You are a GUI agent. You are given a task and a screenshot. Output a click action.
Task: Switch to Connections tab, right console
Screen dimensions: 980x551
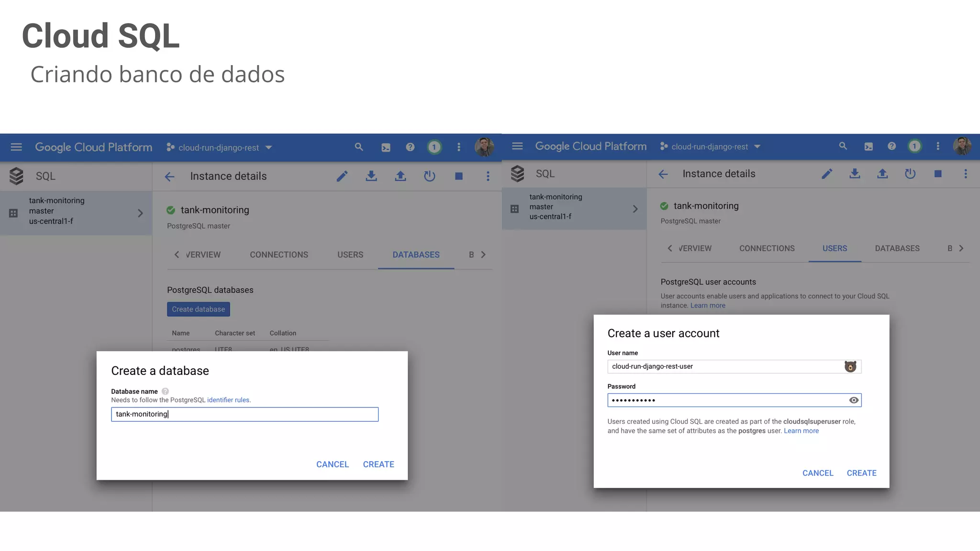tap(767, 249)
